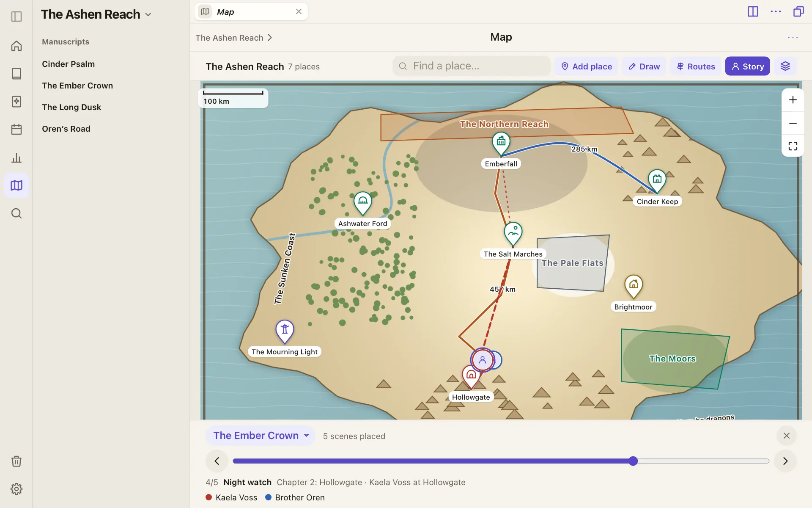Expand The Ashen Reach breadcrumb chevron

270,38
